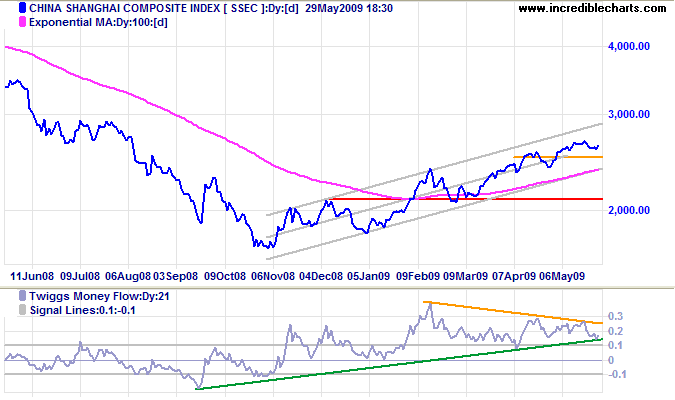The width and height of the screenshot is (675, 400).
Task: Click the Signal Lines:0.1:-0.1 label
Action: 83,310
